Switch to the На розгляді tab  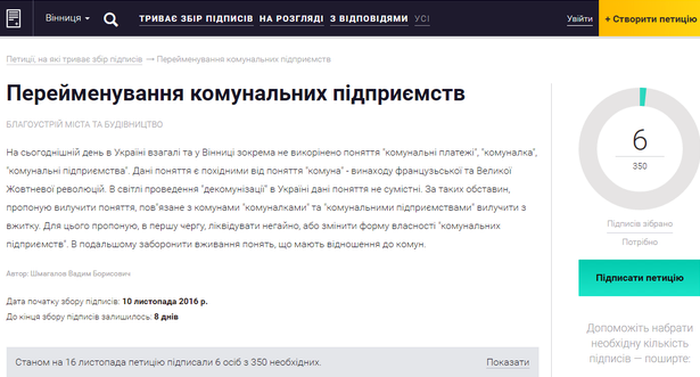(292, 19)
